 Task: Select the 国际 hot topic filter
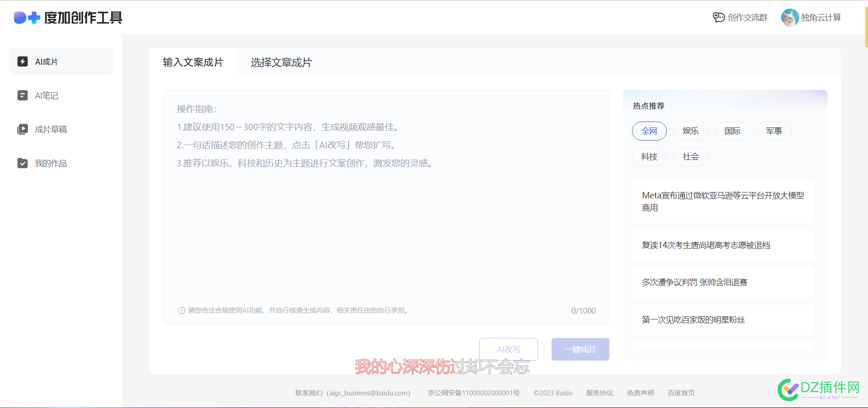click(732, 131)
